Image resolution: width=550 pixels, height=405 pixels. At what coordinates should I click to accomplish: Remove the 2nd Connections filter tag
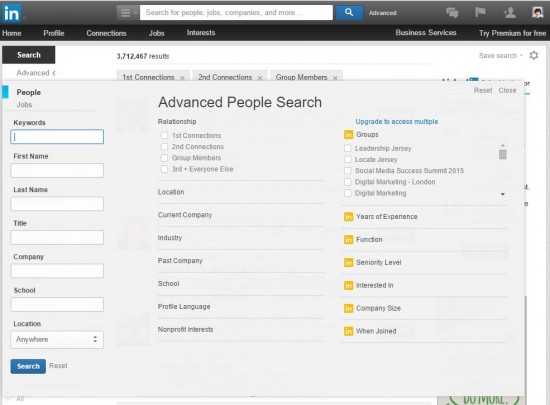pyautogui.click(x=260, y=78)
